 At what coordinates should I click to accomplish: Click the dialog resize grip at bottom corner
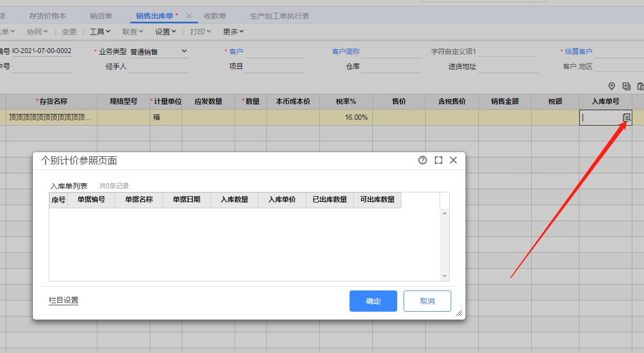[x=459, y=313]
